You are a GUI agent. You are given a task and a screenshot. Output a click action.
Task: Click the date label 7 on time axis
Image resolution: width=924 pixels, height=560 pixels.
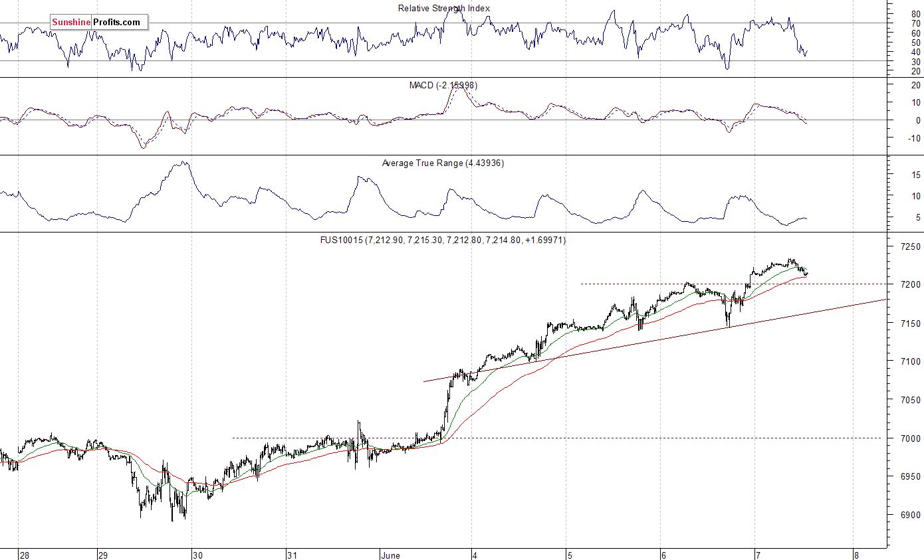coord(758,555)
